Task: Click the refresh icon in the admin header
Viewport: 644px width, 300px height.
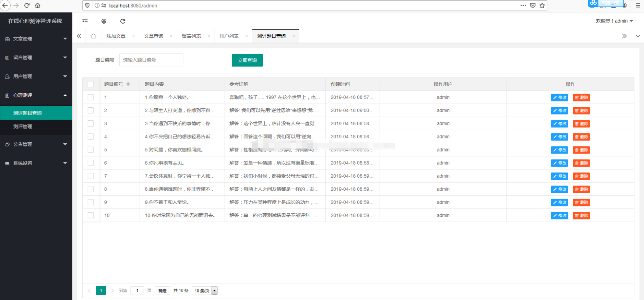Action: (123, 21)
